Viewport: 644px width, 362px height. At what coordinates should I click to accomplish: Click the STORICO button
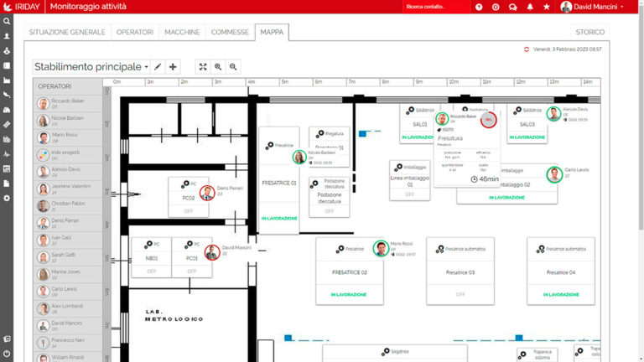589,32
